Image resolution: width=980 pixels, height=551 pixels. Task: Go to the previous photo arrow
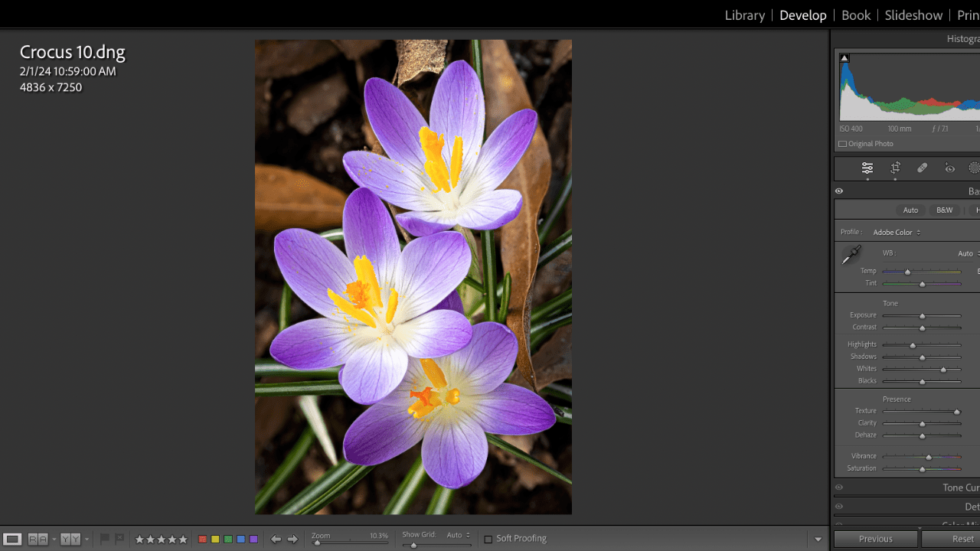(x=276, y=540)
